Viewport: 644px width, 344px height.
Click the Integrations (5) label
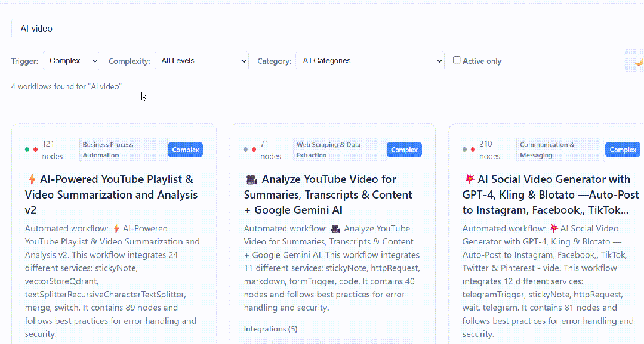coord(272,329)
